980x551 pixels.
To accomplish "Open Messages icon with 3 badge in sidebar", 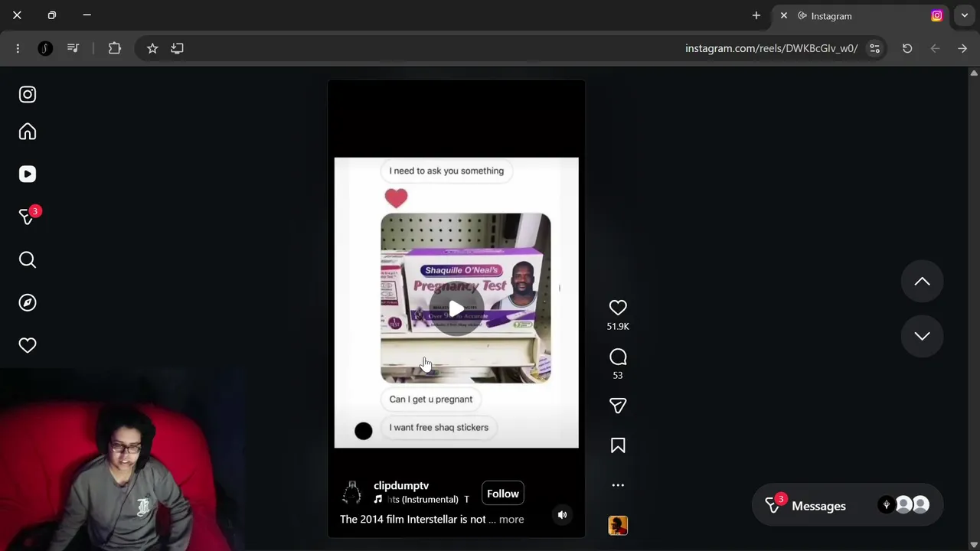I will [28, 217].
